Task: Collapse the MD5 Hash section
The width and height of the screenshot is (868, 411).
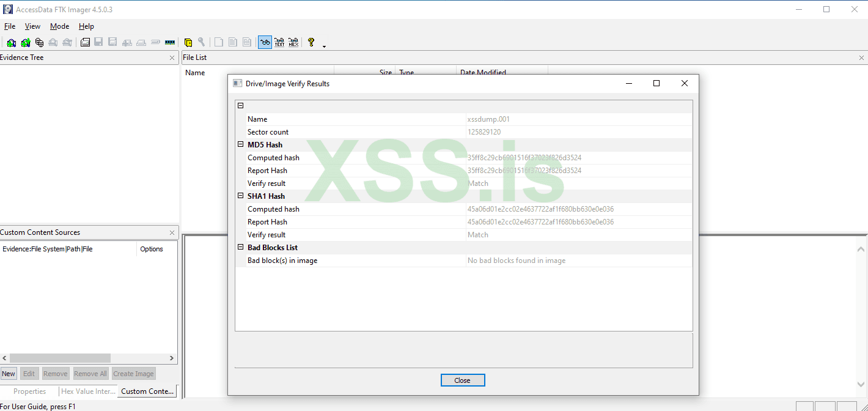Action: [240, 144]
